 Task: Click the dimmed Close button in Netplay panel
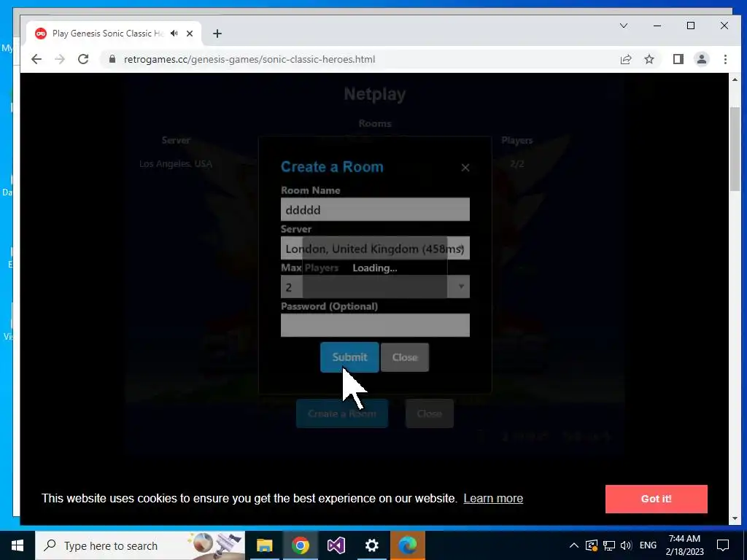tap(429, 413)
